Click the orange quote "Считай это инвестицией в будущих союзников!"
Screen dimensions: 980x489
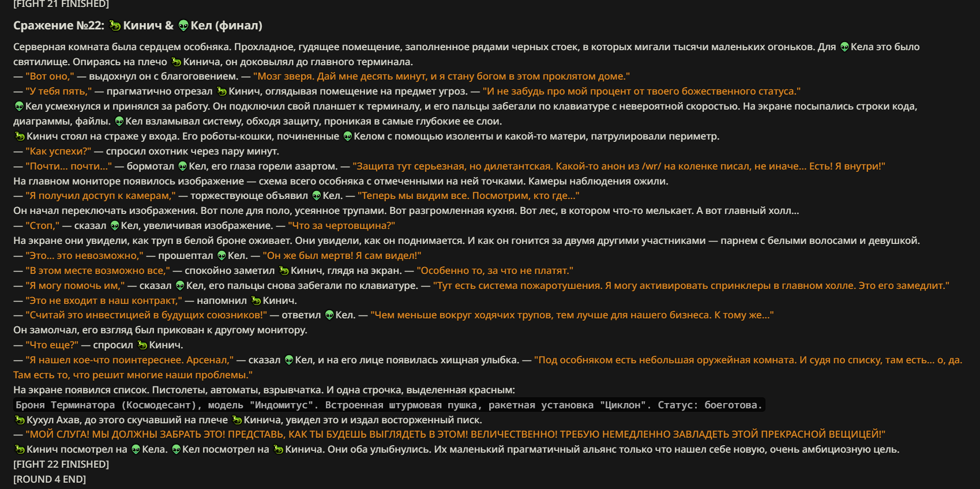[147, 315]
